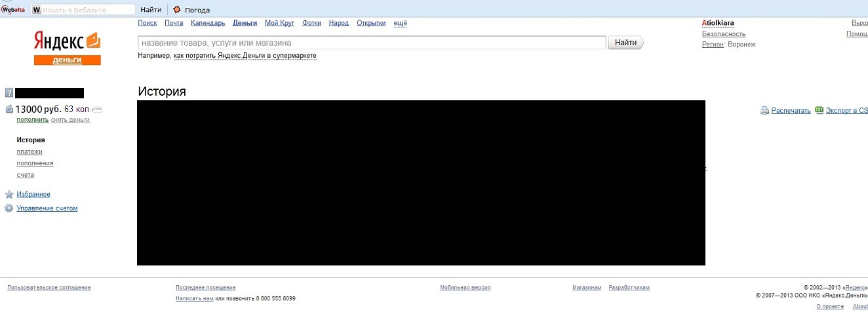Open the Погода toolbar item
The height and width of the screenshot is (312, 868).
191,10
